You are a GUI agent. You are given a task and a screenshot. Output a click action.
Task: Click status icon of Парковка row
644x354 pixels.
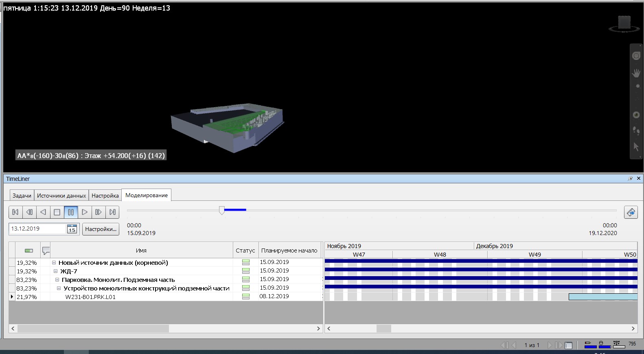point(245,279)
